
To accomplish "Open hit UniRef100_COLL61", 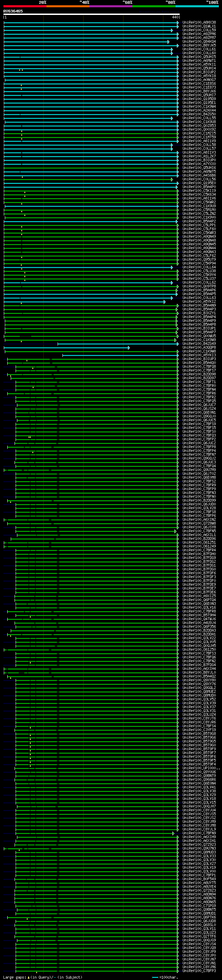I will click(199, 49).
